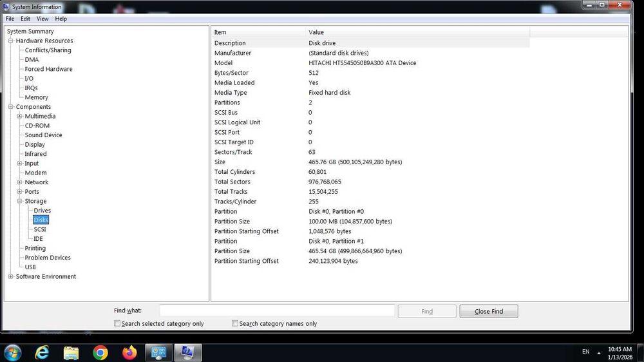
Task: Select Infrared in the tree
Action: [35, 154]
